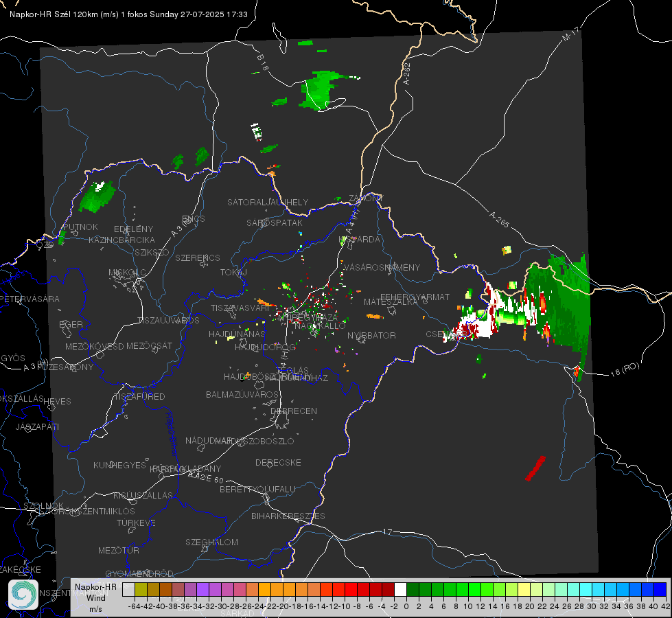Viewport: 672px width, 618px height.
Task: Click the 18 (RO) road label
Action: 625,369
